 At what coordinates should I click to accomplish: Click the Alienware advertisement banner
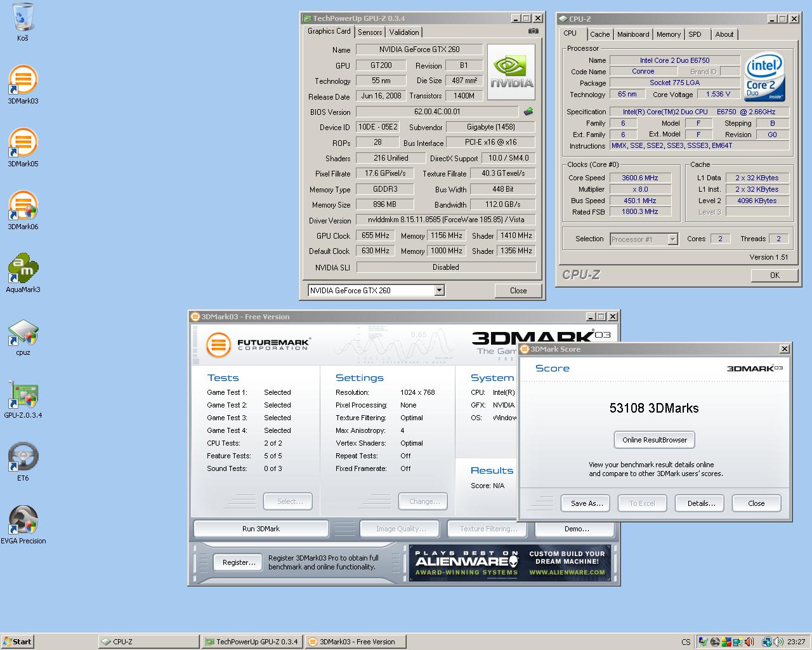pyautogui.click(x=511, y=562)
